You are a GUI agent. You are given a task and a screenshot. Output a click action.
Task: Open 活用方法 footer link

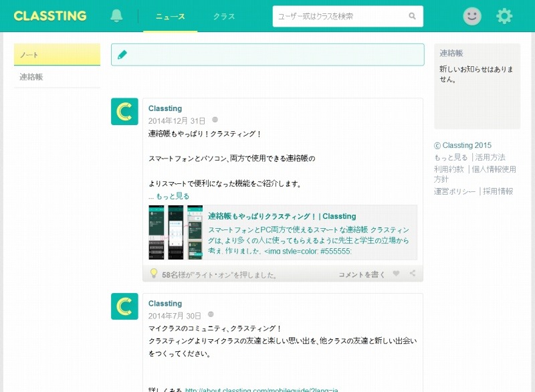coord(490,157)
